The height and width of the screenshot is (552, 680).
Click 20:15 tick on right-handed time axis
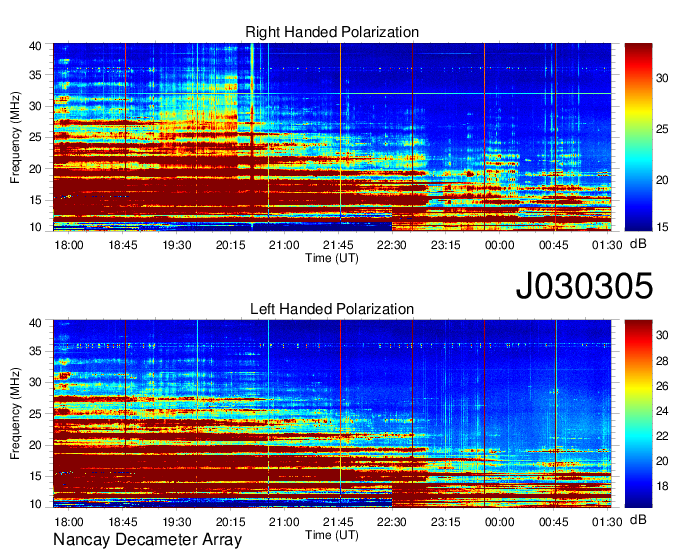230,245
